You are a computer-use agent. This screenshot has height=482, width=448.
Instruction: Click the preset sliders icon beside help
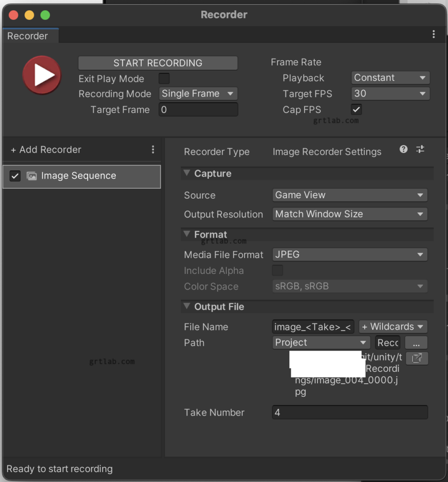420,149
